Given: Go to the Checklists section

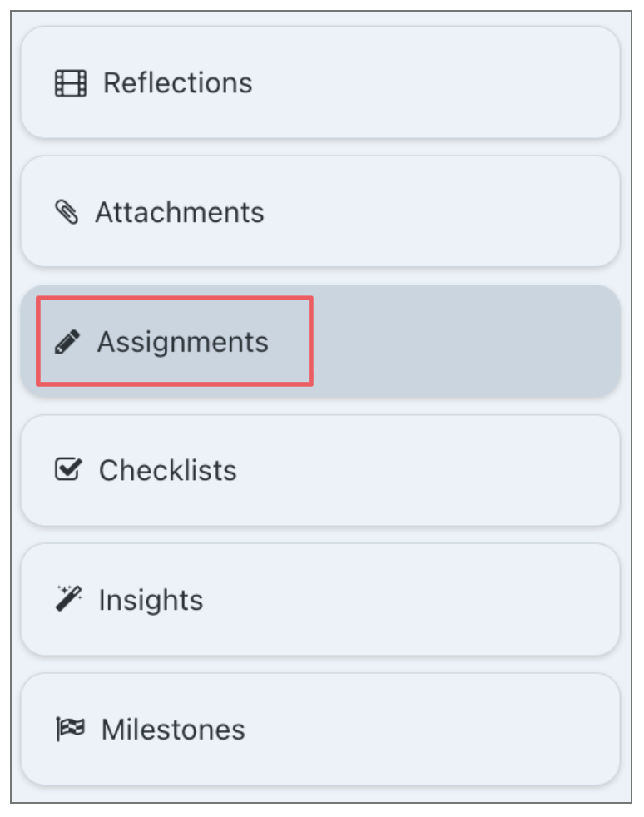Looking at the screenshot, I should point(320,470).
